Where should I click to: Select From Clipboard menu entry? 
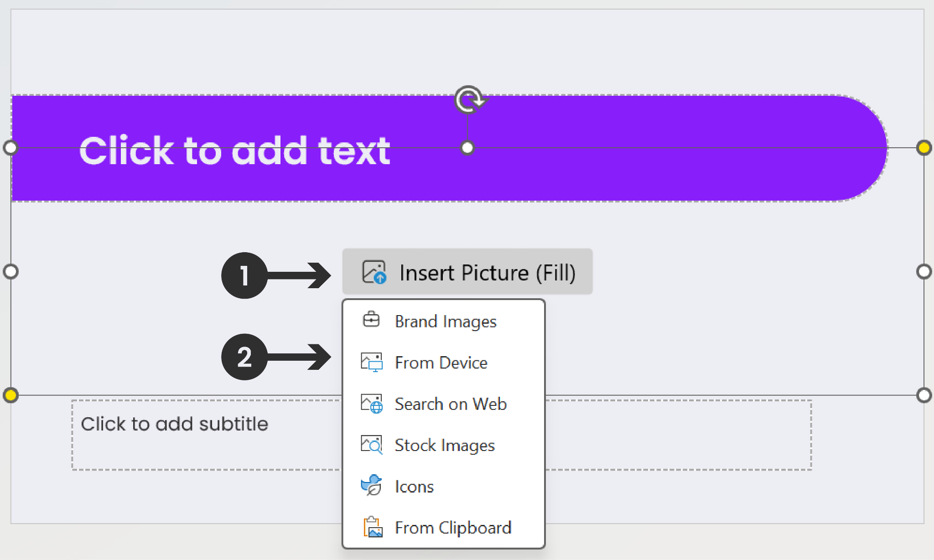pos(444,528)
